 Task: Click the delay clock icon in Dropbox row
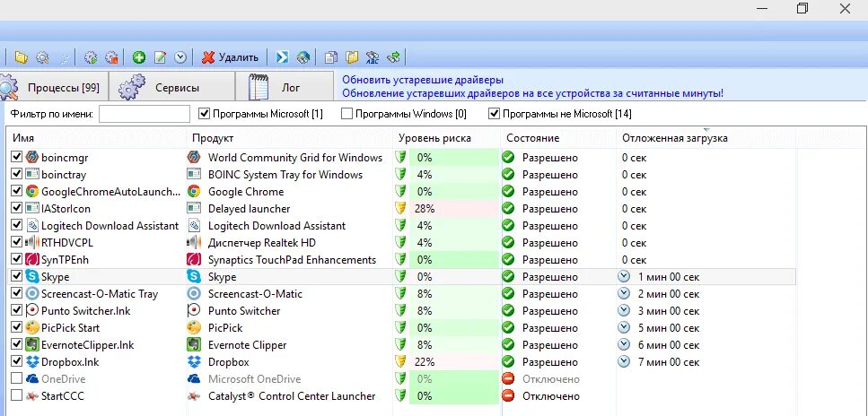click(625, 362)
